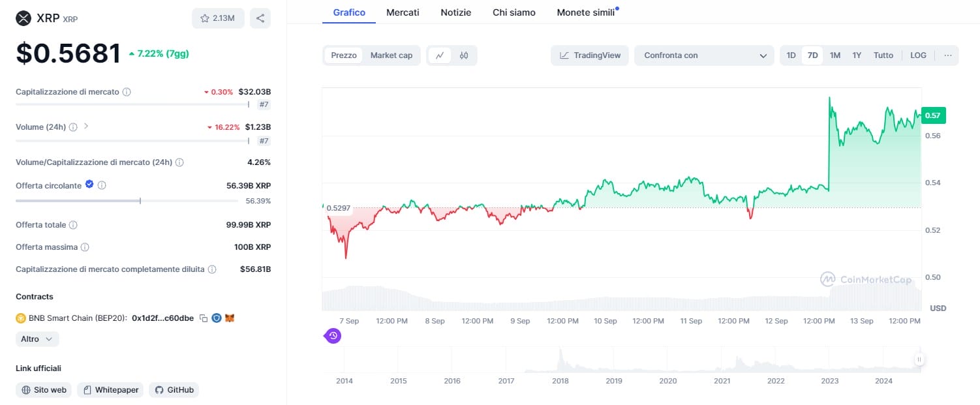Enable LOG scale on chart
Image resolution: width=980 pixels, height=405 pixels.
(918, 55)
